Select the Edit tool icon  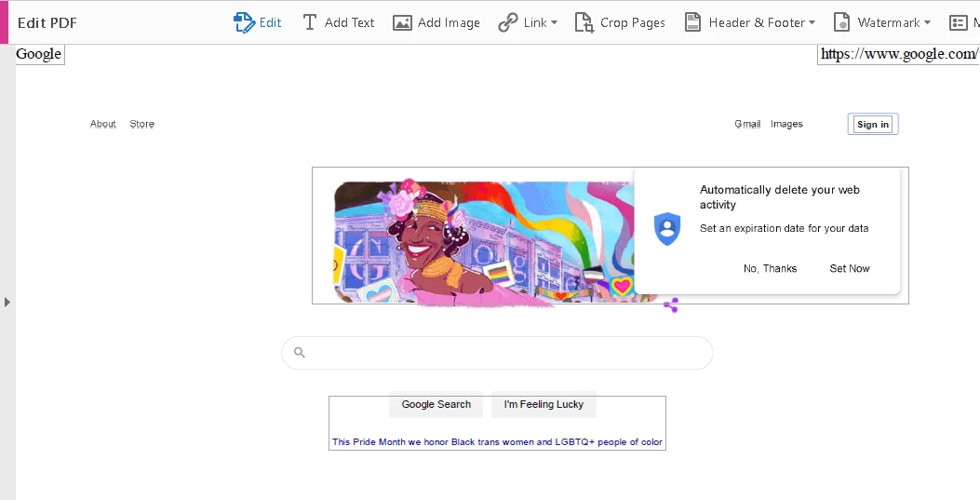[244, 22]
